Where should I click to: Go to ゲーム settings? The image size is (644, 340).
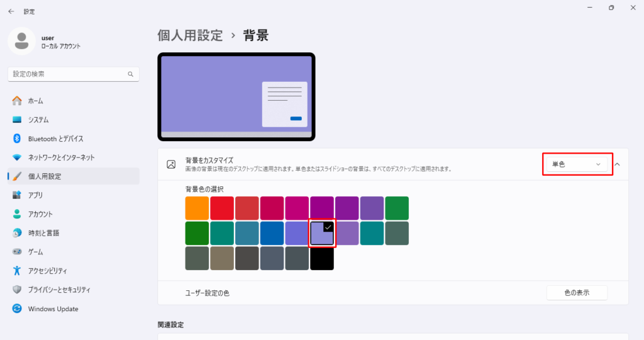tap(74, 252)
